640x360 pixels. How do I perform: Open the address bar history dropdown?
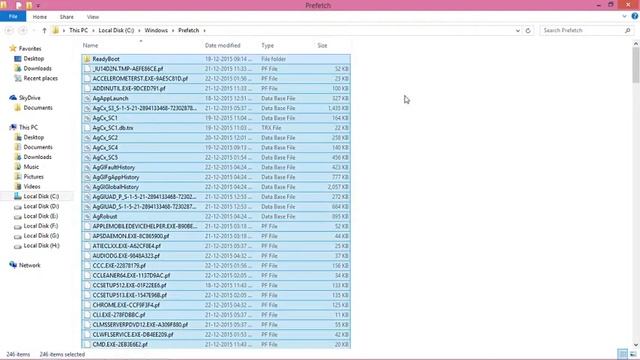(518, 31)
